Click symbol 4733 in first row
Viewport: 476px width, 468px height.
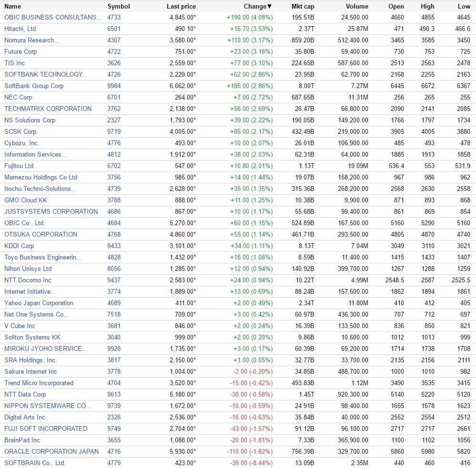pos(114,17)
